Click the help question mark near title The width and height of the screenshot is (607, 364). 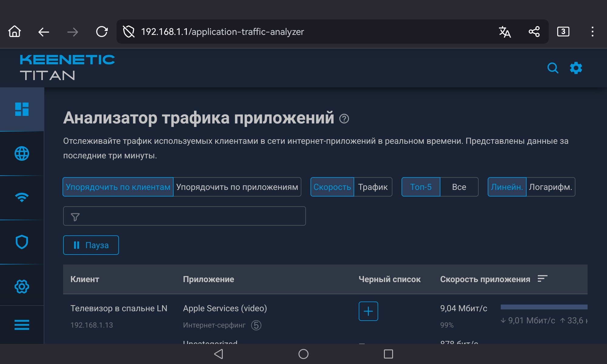[x=344, y=119]
